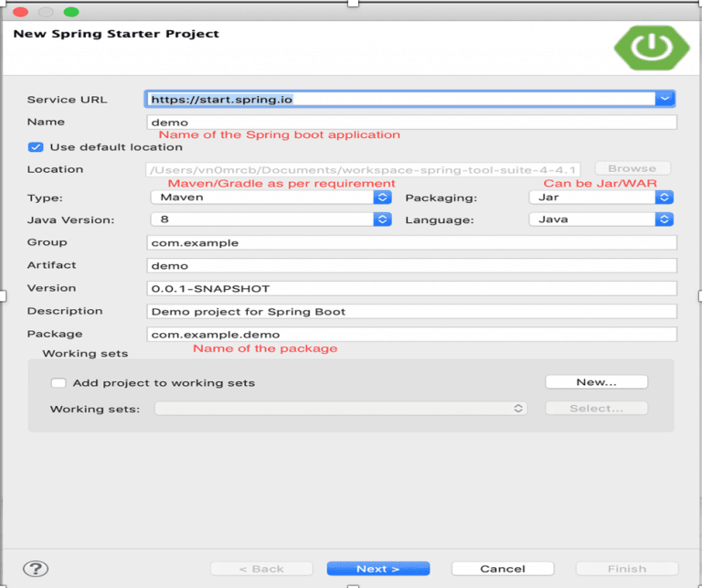Image resolution: width=702 pixels, height=588 pixels.
Task: Edit the Version field
Action: click(411, 289)
